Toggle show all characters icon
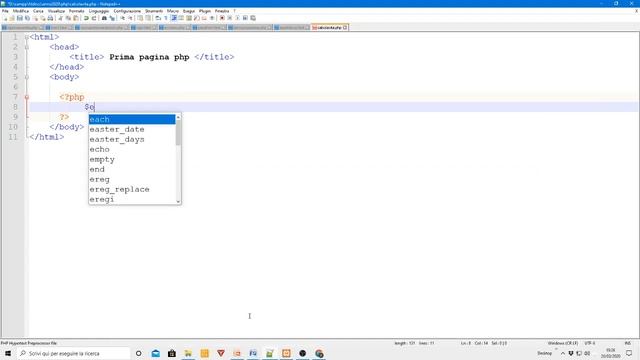 coord(166,18)
